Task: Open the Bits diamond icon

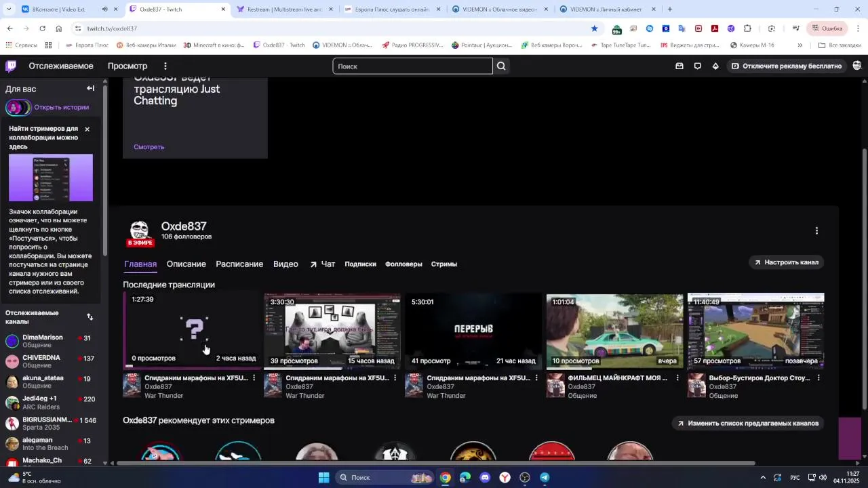Action: tap(715, 66)
